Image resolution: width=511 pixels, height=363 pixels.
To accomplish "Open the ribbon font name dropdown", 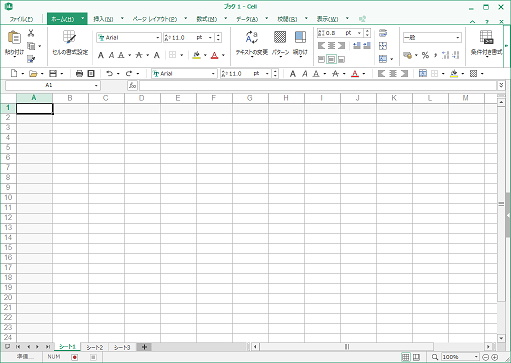I will (x=158, y=38).
